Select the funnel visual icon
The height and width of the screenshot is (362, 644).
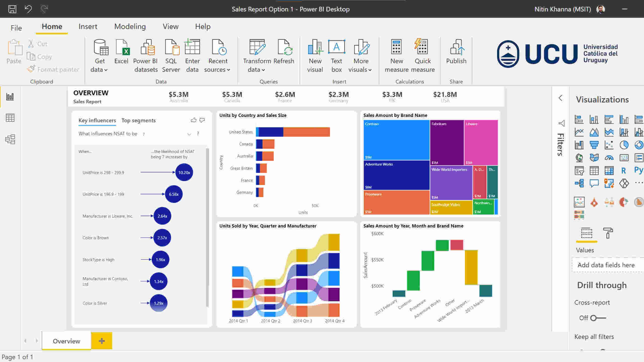[x=594, y=145]
